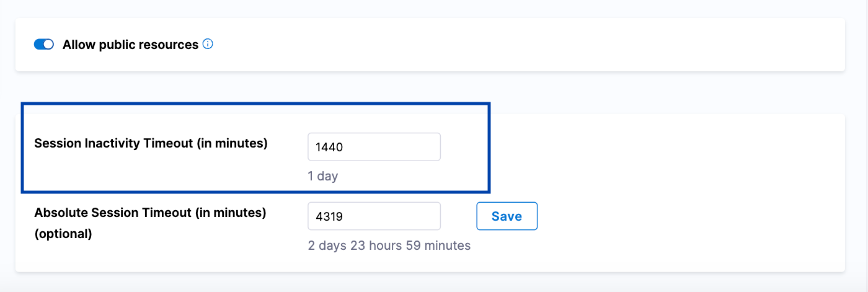Toggle the Allow public resources switch

click(44, 45)
